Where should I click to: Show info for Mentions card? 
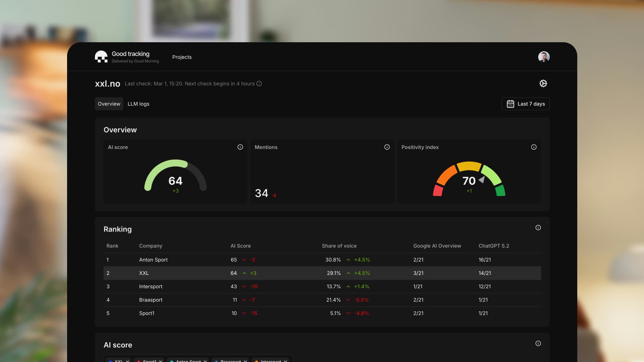[387, 147]
